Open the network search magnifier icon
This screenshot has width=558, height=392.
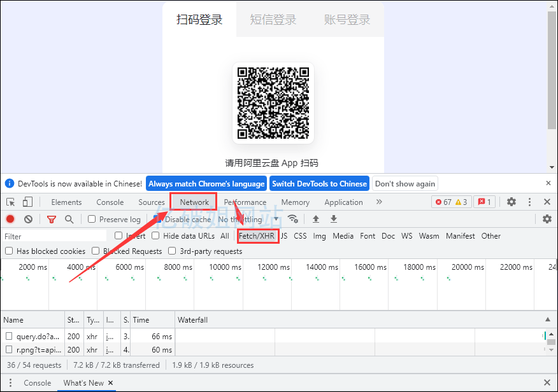[69, 220]
